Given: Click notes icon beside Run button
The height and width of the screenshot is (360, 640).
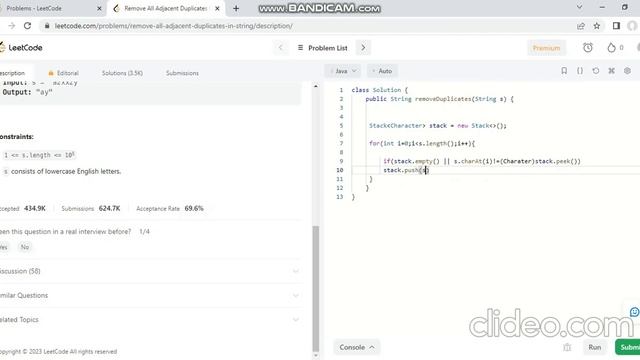Looking at the screenshot, I should tap(567, 347).
